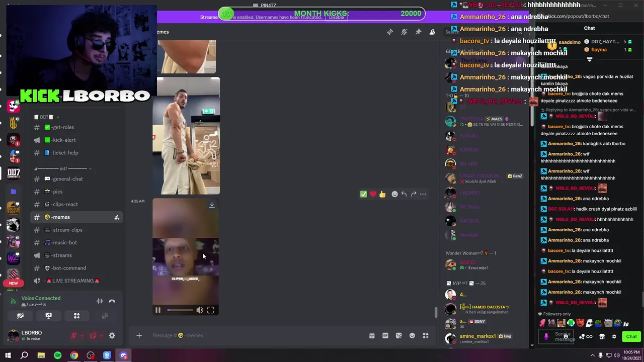This screenshot has height=362, width=644.
Task: Open the man in gym photo attachment
Action: (186, 136)
